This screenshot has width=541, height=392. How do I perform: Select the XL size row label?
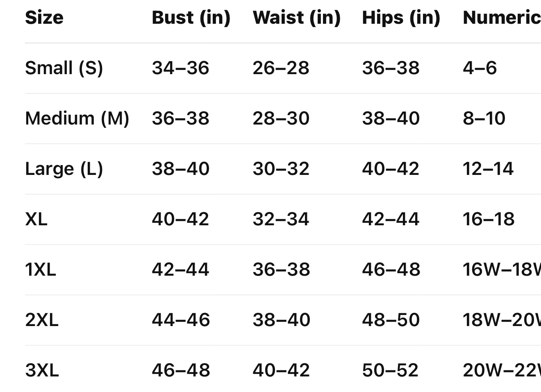(x=36, y=219)
